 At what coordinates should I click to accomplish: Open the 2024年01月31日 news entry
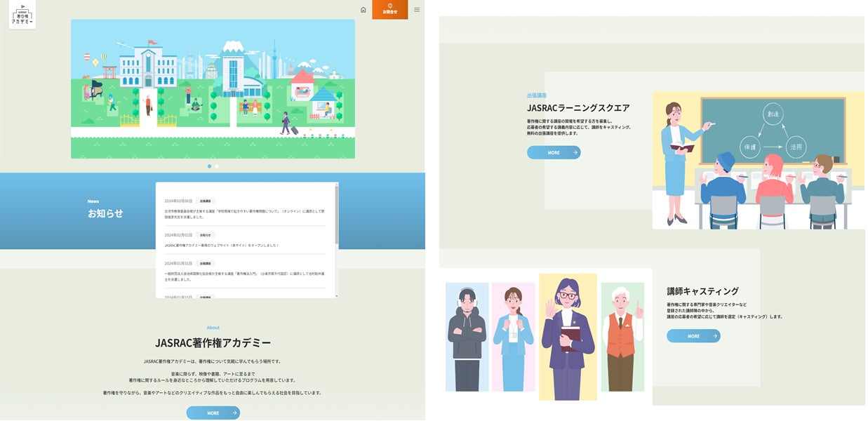pos(245,271)
